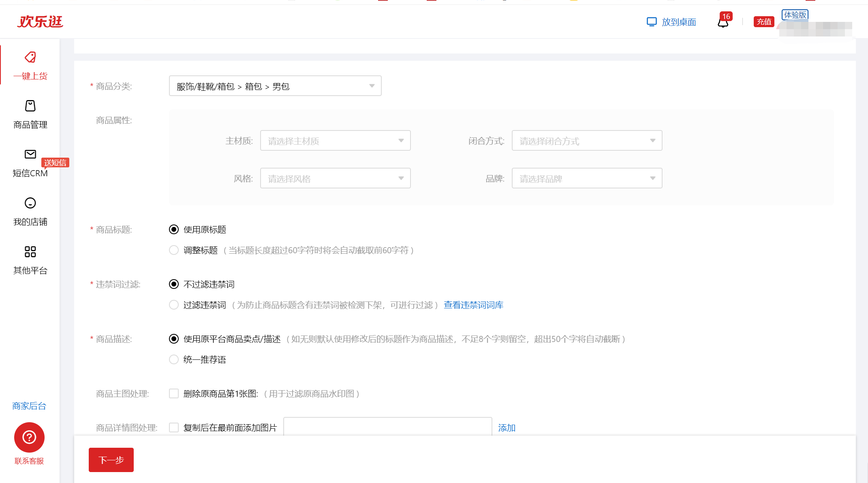Open 其他平台 grid icon
This screenshot has width=868, height=483.
[x=30, y=252]
